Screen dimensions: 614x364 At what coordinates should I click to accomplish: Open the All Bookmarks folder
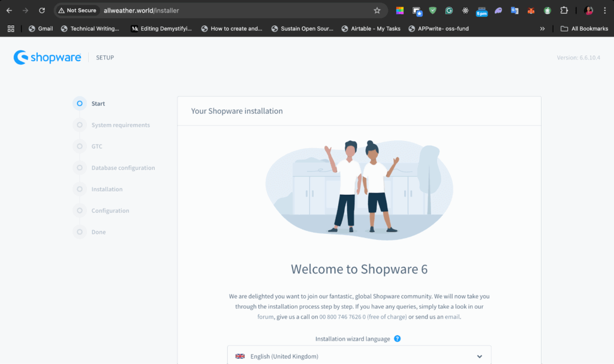click(x=584, y=29)
